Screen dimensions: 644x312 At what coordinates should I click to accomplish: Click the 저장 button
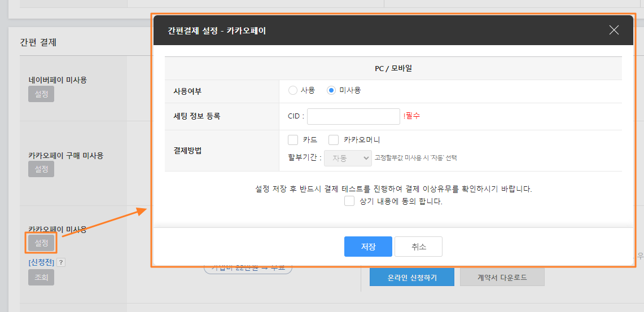point(368,247)
